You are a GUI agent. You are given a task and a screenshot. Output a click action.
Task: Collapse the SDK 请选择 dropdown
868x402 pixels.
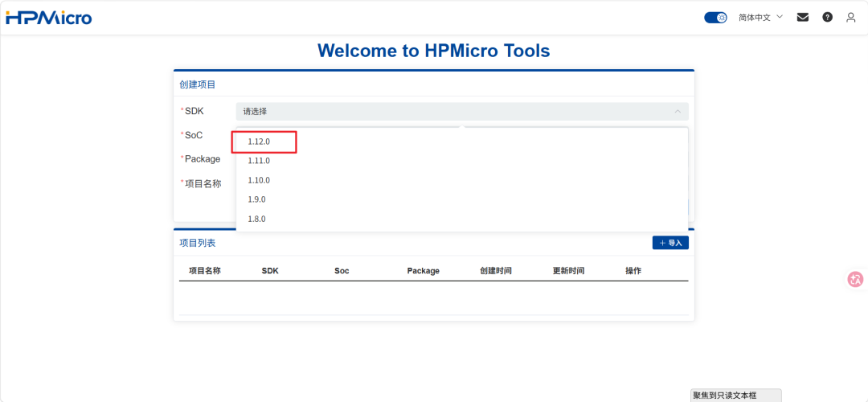coord(462,111)
